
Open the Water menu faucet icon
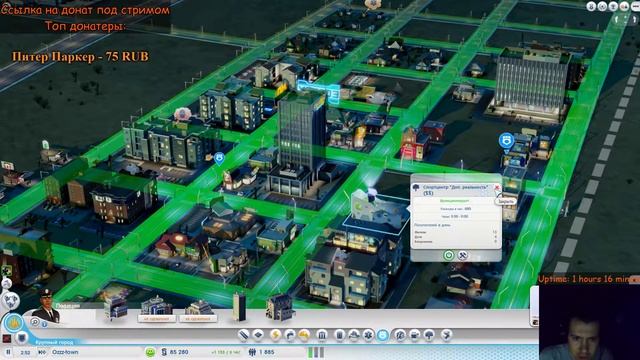(x=290, y=335)
